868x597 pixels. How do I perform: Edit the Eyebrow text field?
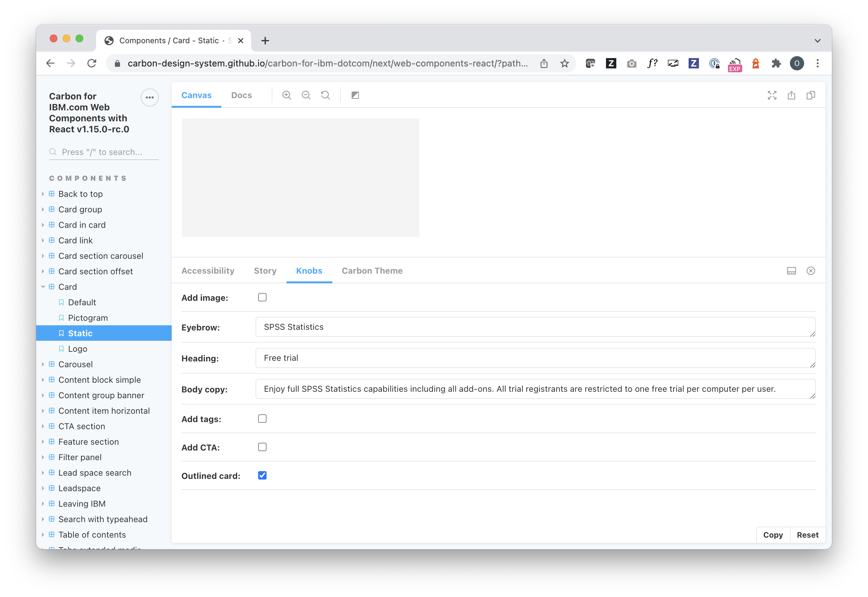(535, 327)
